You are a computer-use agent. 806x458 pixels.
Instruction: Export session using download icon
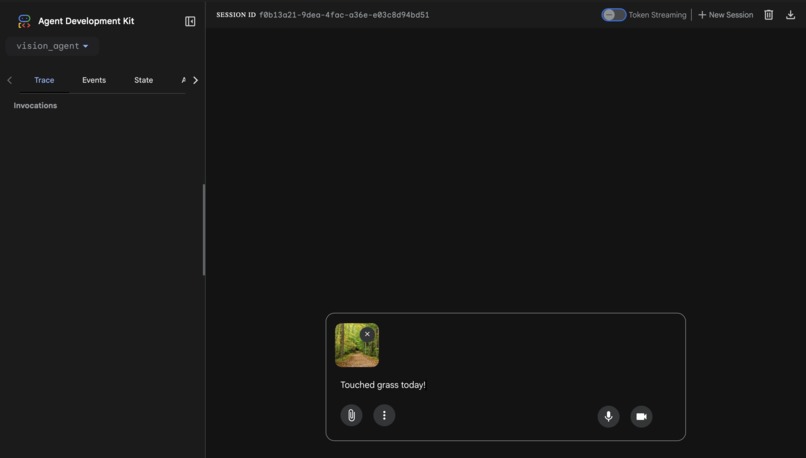[791, 15]
